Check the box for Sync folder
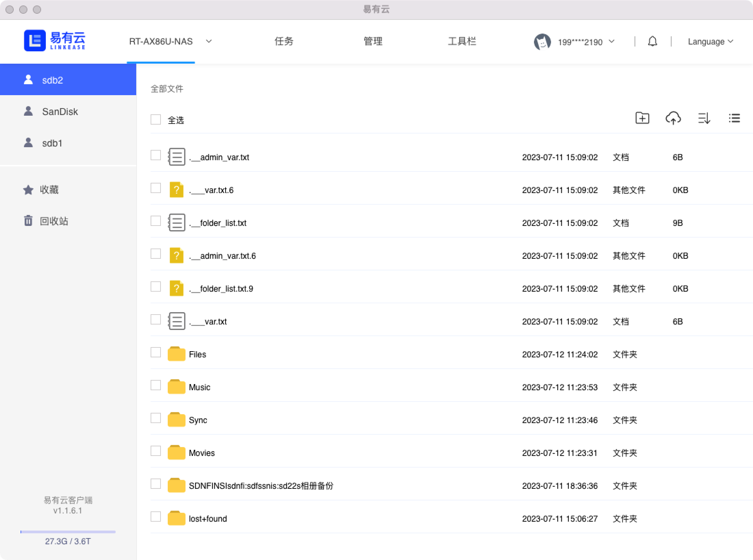The height and width of the screenshot is (560, 753). pyautogui.click(x=156, y=418)
